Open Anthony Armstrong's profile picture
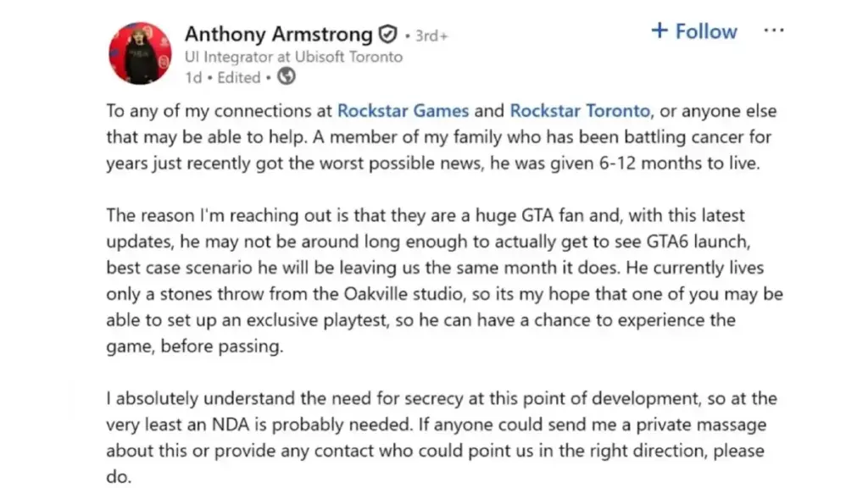This screenshot has height=488, width=868. pyautogui.click(x=140, y=53)
